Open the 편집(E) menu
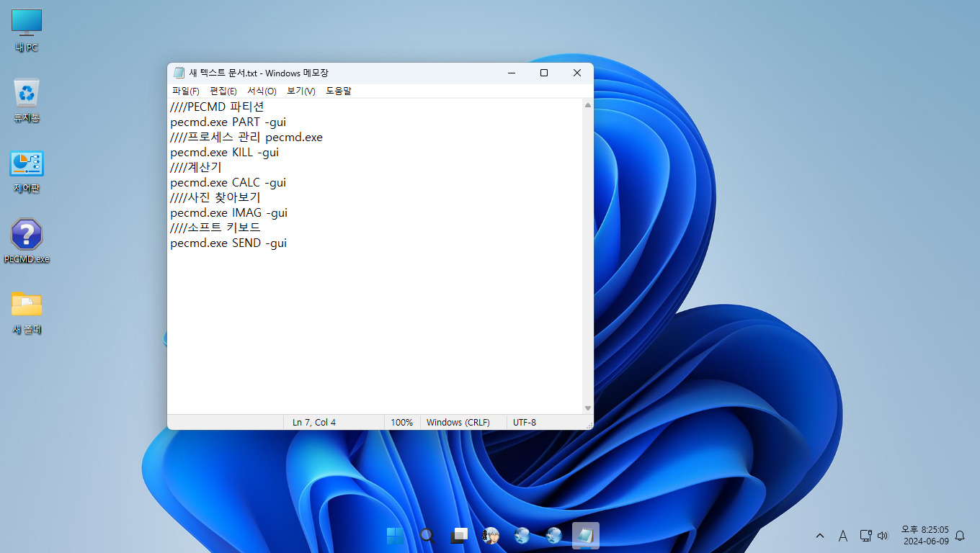This screenshot has height=553, width=980. 223,91
